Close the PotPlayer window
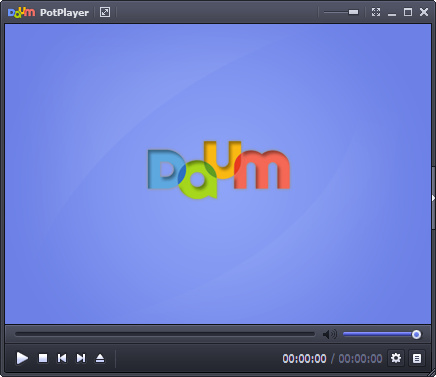436x377 pixels. click(424, 12)
